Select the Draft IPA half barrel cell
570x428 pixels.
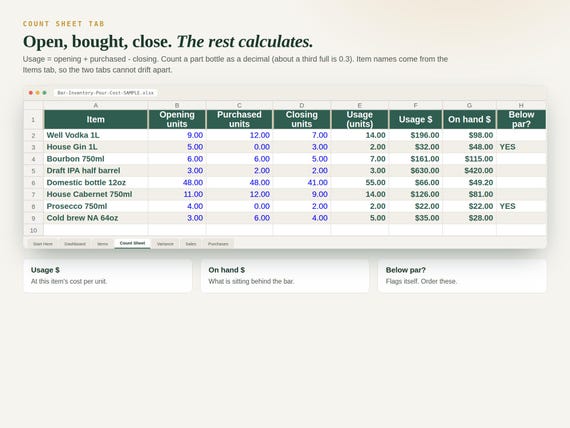coord(96,171)
